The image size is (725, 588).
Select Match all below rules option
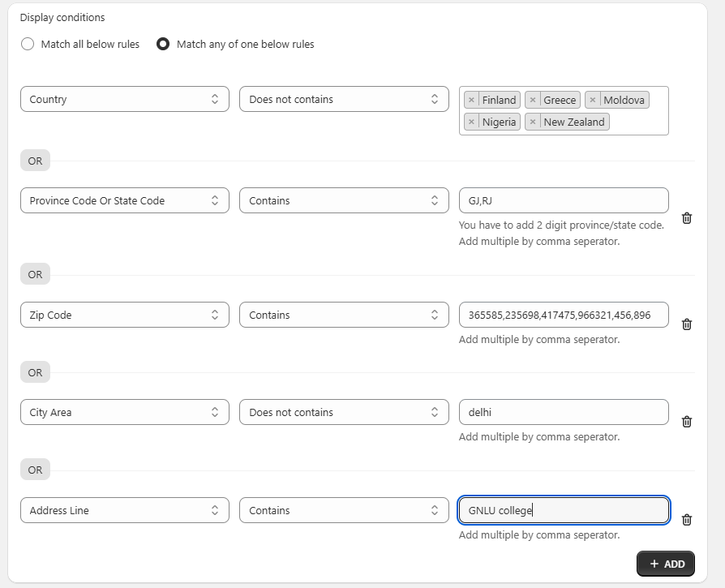click(x=28, y=45)
